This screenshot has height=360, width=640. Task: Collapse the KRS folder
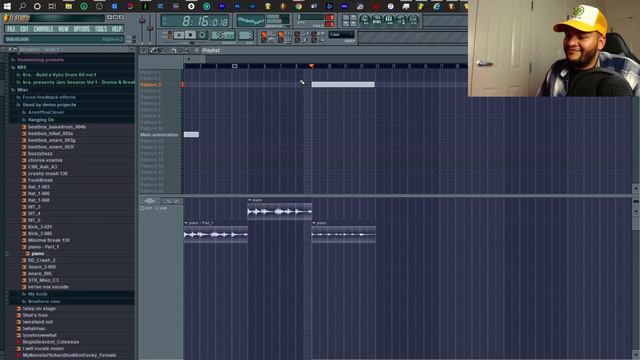pyautogui.click(x=22, y=67)
